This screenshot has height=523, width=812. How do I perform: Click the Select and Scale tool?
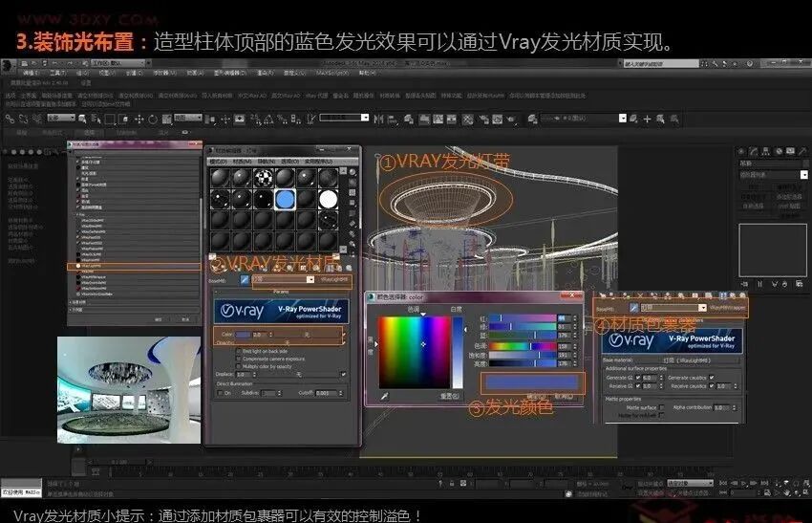(x=167, y=120)
